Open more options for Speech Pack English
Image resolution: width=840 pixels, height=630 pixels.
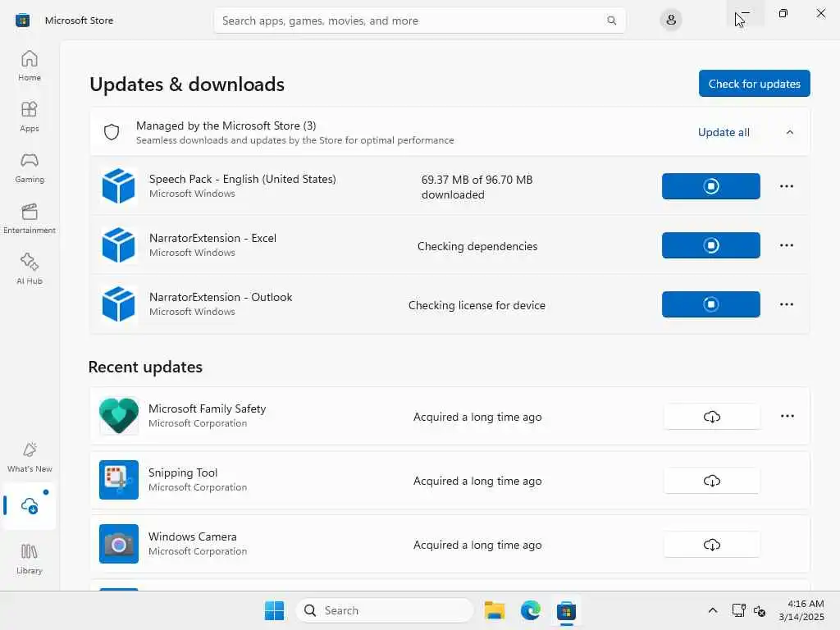pyautogui.click(x=787, y=186)
